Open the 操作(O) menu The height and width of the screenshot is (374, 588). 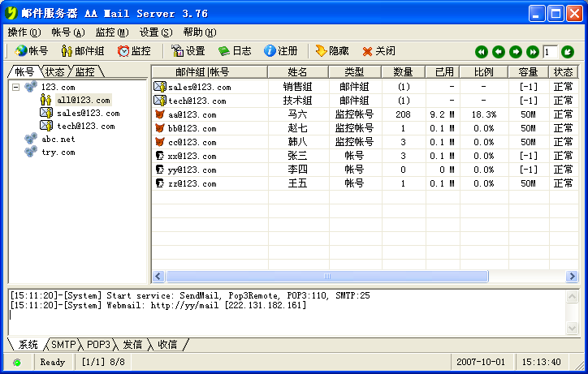[x=24, y=32]
